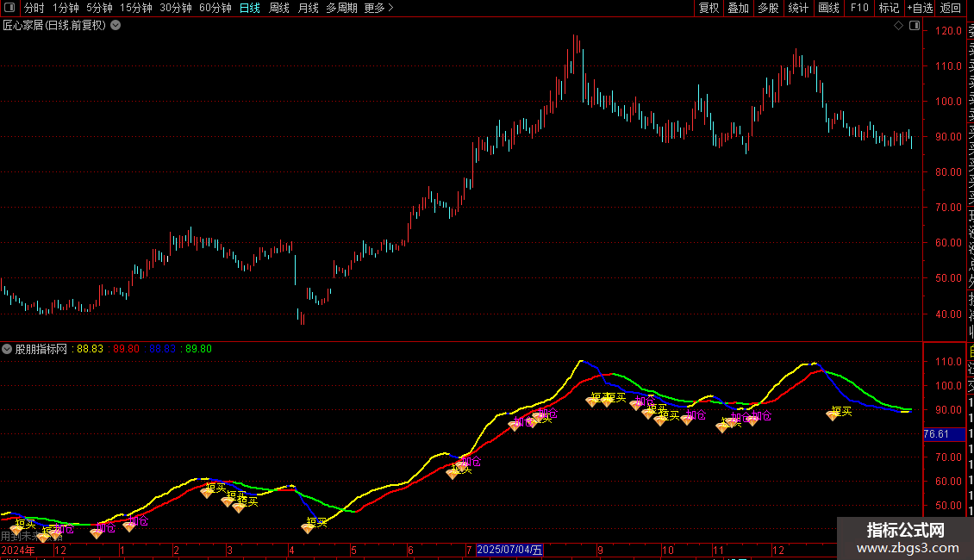Expand the 股朋指标网 indicator dropdown arrow

tap(8, 349)
